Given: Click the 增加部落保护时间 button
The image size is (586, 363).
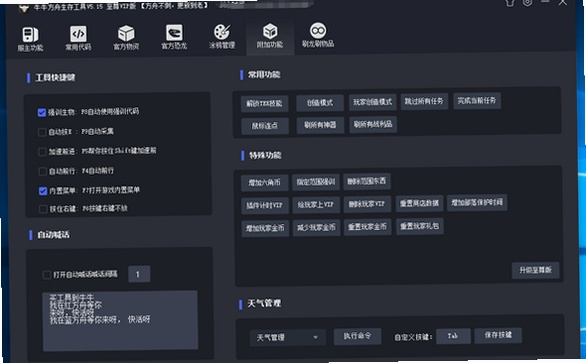Looking at the screenshot, I should point(477,203).
